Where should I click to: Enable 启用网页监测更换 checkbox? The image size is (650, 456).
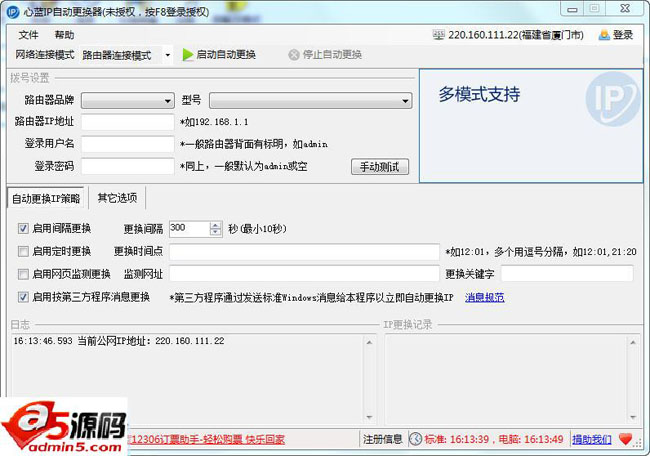coord(23,274)
